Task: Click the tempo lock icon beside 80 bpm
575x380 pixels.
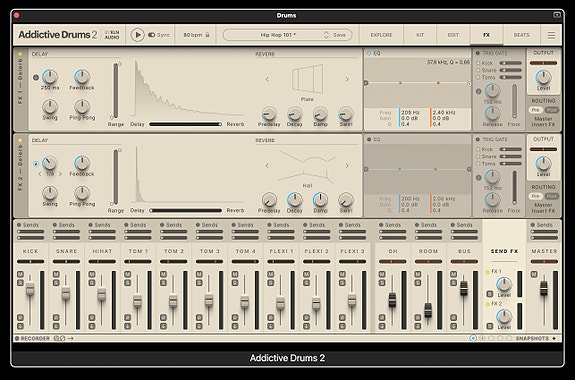Action: (x=207, y=35)
